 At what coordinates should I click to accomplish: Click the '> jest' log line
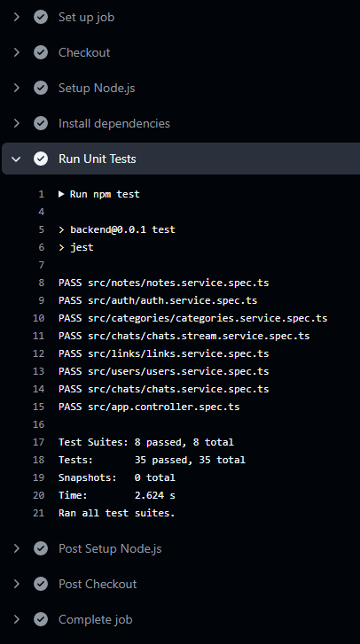[76, 247]
